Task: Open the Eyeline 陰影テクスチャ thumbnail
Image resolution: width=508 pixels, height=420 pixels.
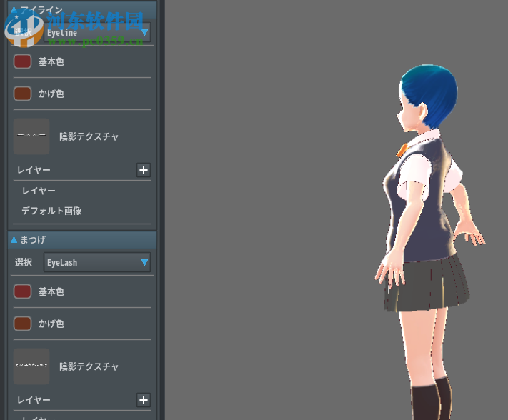Action: [31, 136]
